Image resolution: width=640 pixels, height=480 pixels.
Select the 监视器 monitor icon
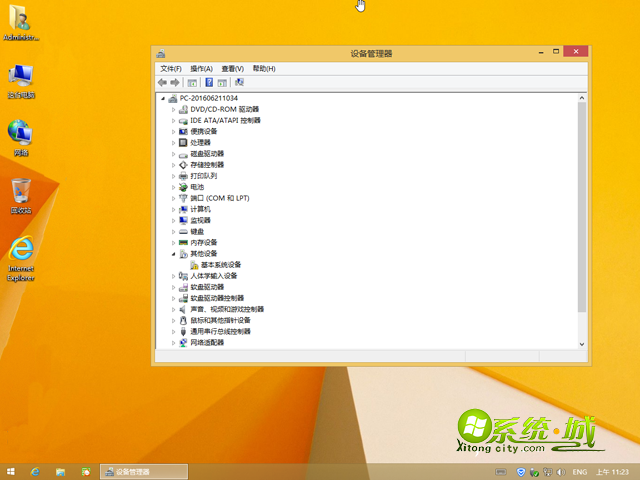[183, 220]
